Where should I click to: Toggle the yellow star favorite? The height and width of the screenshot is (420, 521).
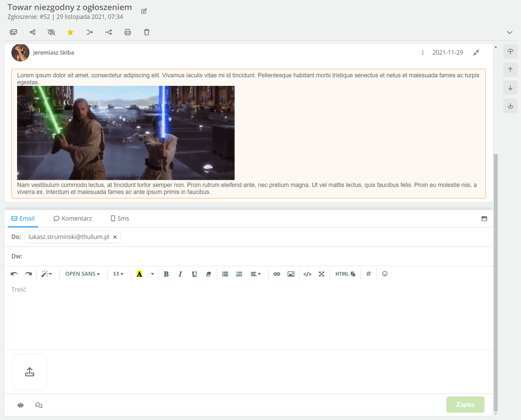click(x=70, y=32)
